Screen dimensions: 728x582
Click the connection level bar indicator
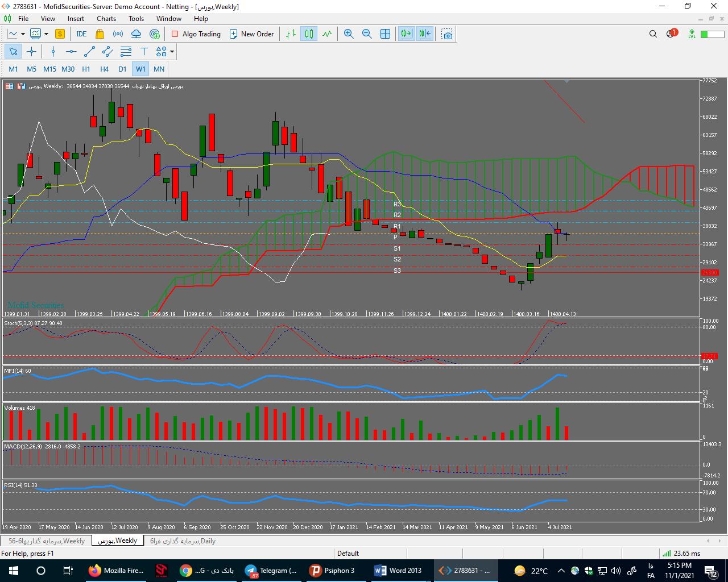(712, 34)
